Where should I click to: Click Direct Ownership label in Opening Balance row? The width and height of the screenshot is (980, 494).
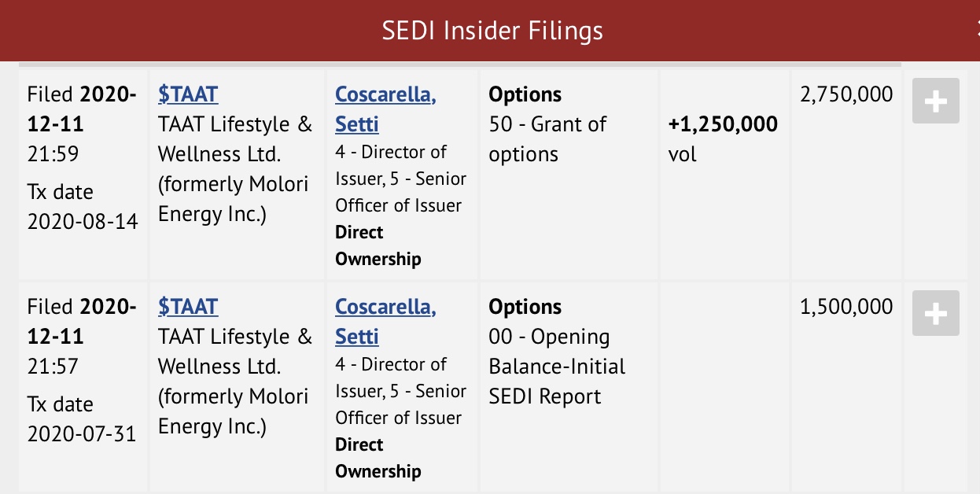[x=378, y=458]
